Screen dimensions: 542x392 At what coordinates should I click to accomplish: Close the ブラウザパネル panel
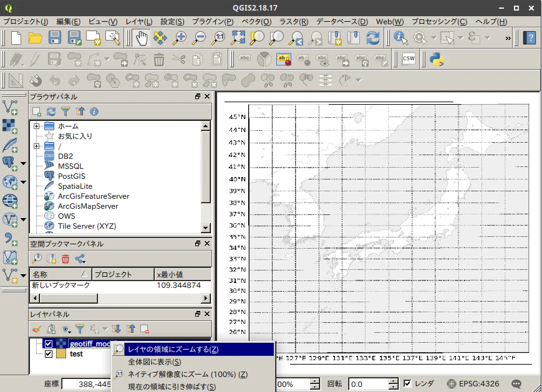pos(207,97)
